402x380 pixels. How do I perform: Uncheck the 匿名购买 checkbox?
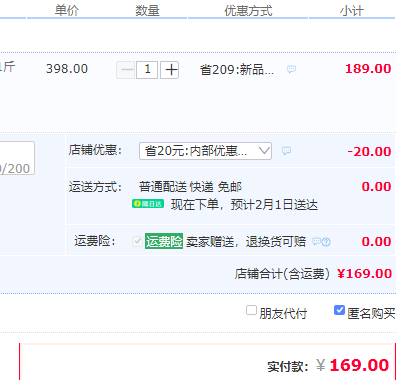(x=339, y=310)
